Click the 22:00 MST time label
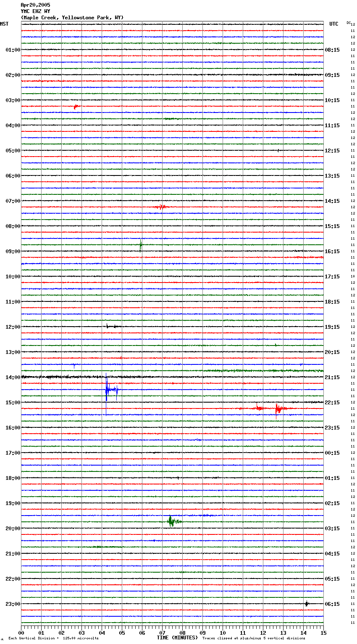Viewport: 357px width, 644px height. click(x=13, y=579)
